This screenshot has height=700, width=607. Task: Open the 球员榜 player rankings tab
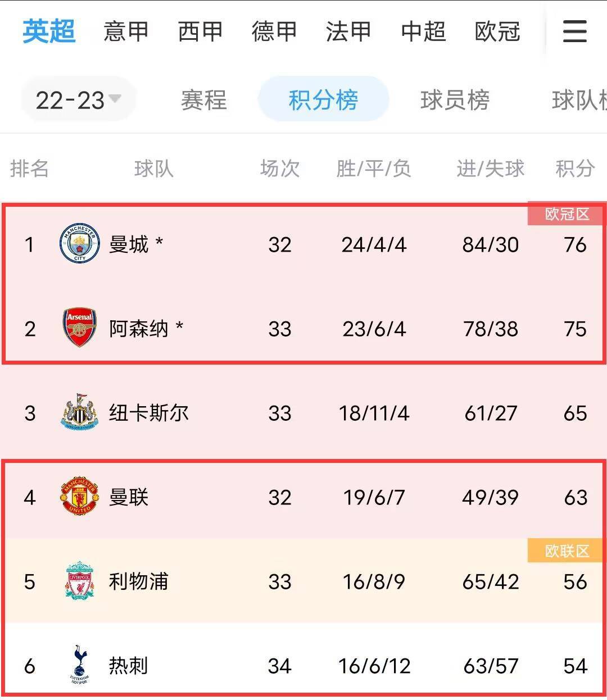(x=455, y=100)
